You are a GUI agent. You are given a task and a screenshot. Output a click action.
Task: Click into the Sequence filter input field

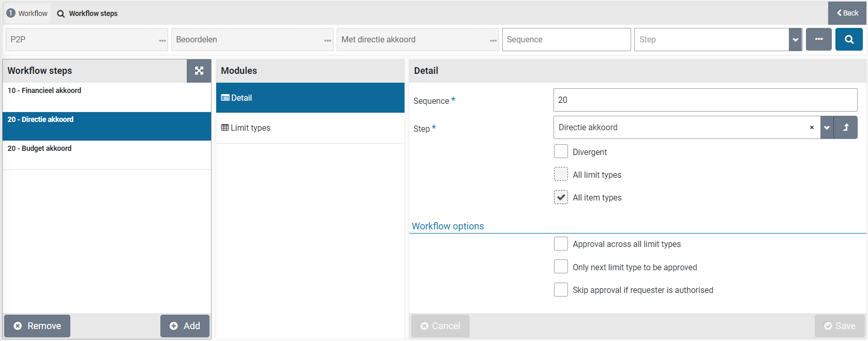(x=566, y=40)
